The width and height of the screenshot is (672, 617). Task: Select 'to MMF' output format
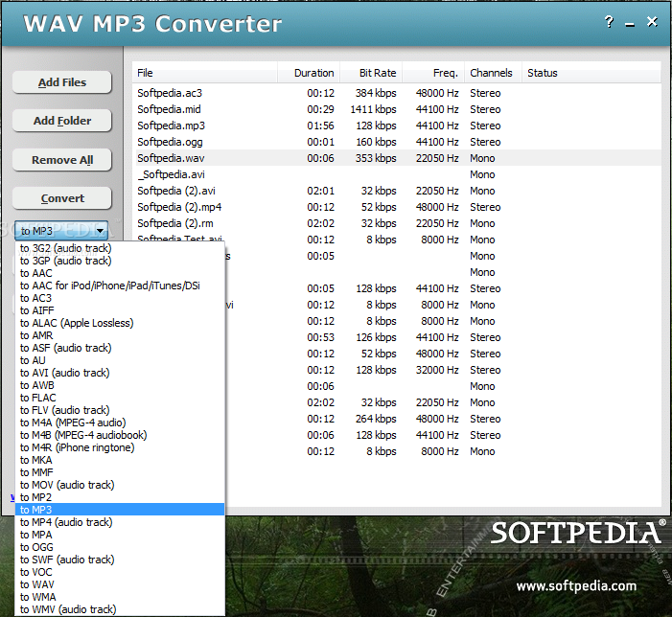[x=120, y=472]
